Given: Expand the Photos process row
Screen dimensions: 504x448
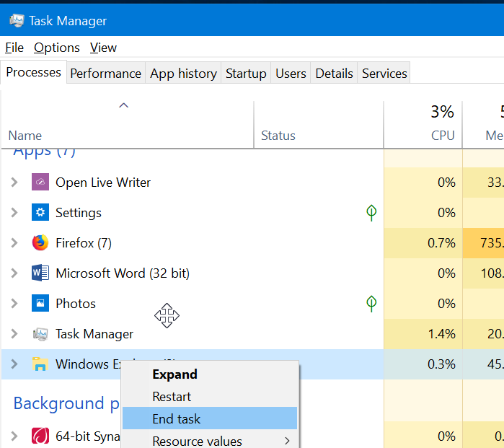Looking at the screenshot, I should click(14, 303).
